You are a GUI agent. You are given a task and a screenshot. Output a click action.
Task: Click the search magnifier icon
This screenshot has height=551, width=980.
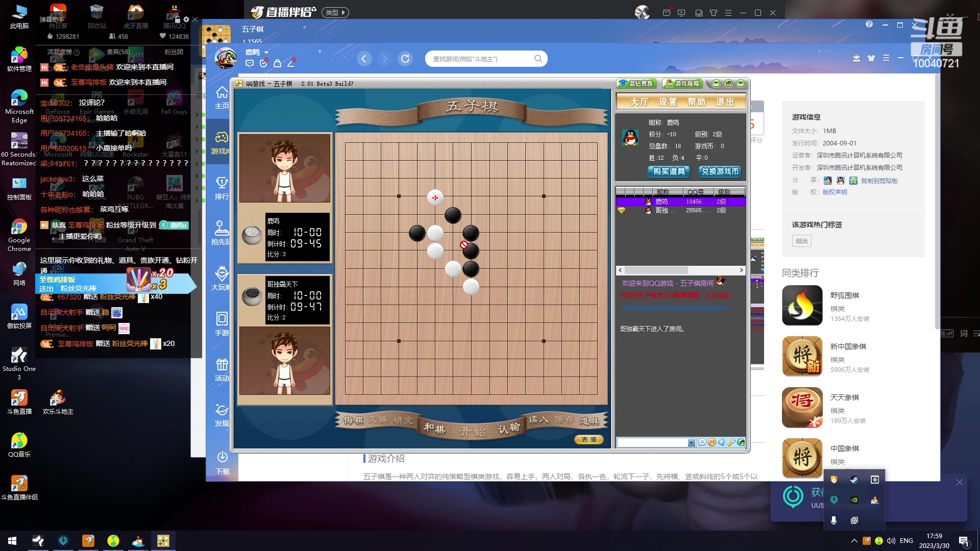pos(538,59)
